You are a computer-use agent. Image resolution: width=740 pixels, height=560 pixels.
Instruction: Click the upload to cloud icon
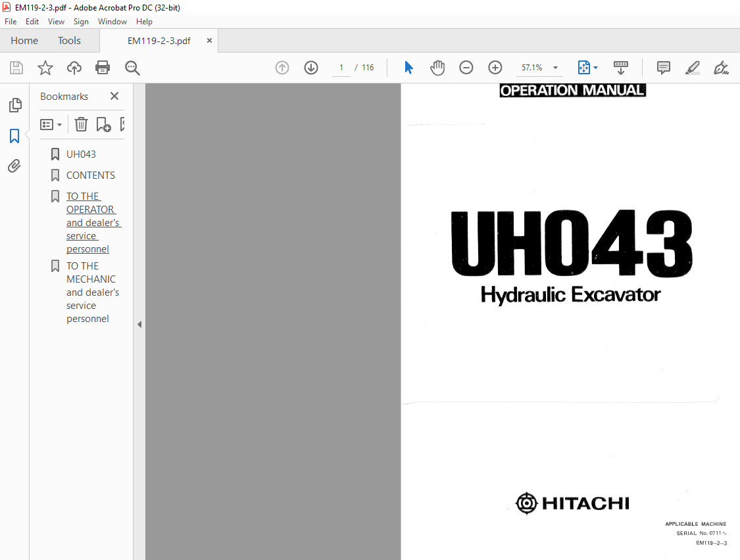pyautogui.click(x=74, y=68)
